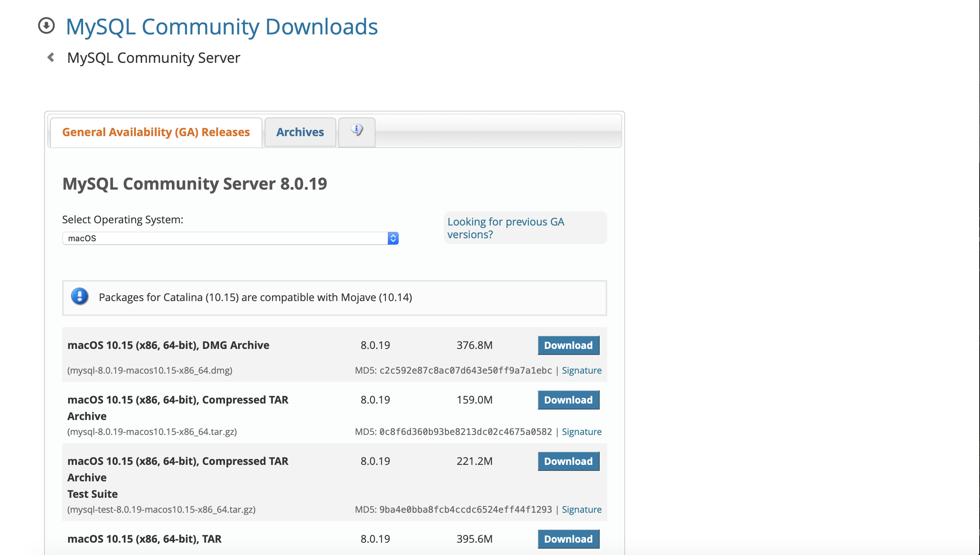The height and width of the screenshot is (555, 980).
Task: Download the 159.0M Compressed TAR Archive
Action: (x=568, y=400)
